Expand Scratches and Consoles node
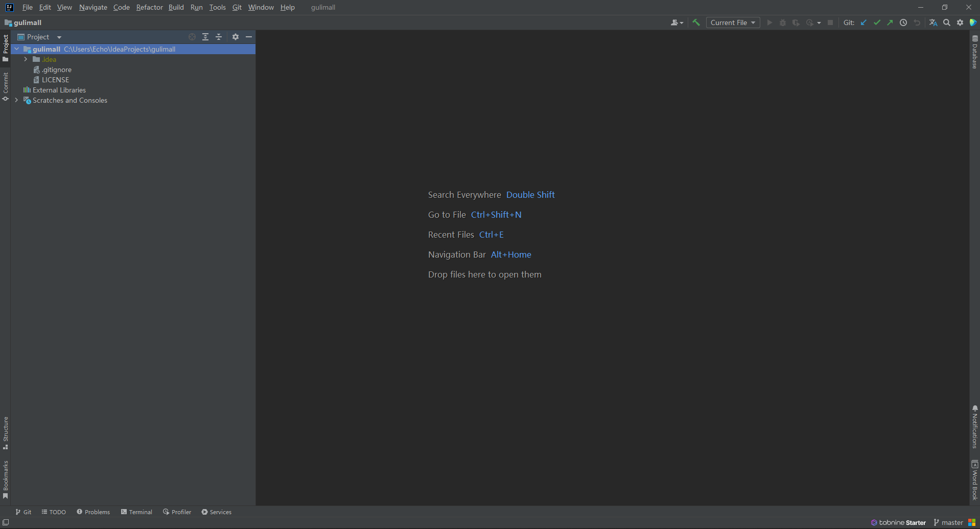The image size is (980, 529). coord(16,100)
